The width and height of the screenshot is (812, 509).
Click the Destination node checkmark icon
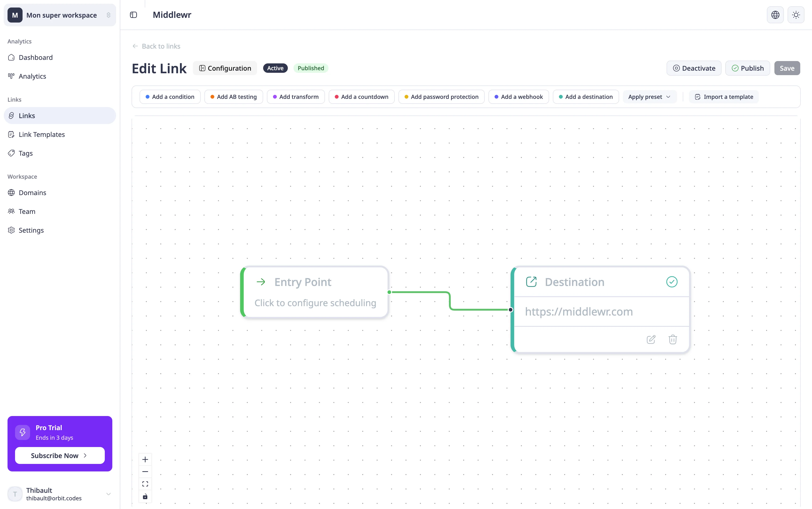click(x=671, y=282)
